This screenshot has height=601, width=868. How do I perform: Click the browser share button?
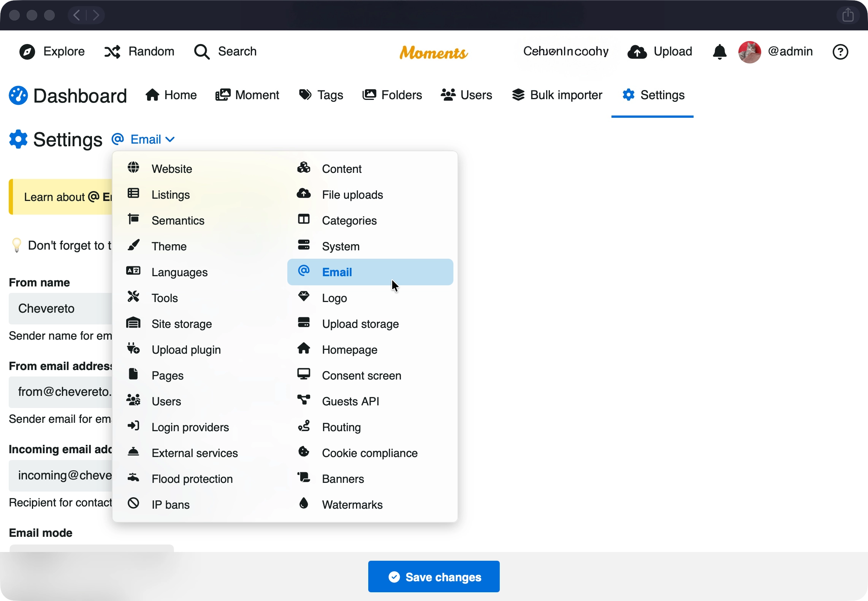[x=847, y=15]
